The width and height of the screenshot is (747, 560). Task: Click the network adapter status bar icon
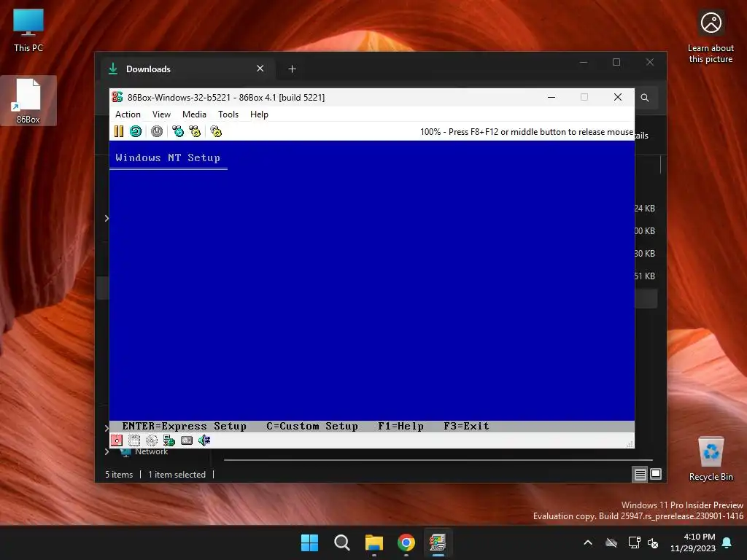169,440
